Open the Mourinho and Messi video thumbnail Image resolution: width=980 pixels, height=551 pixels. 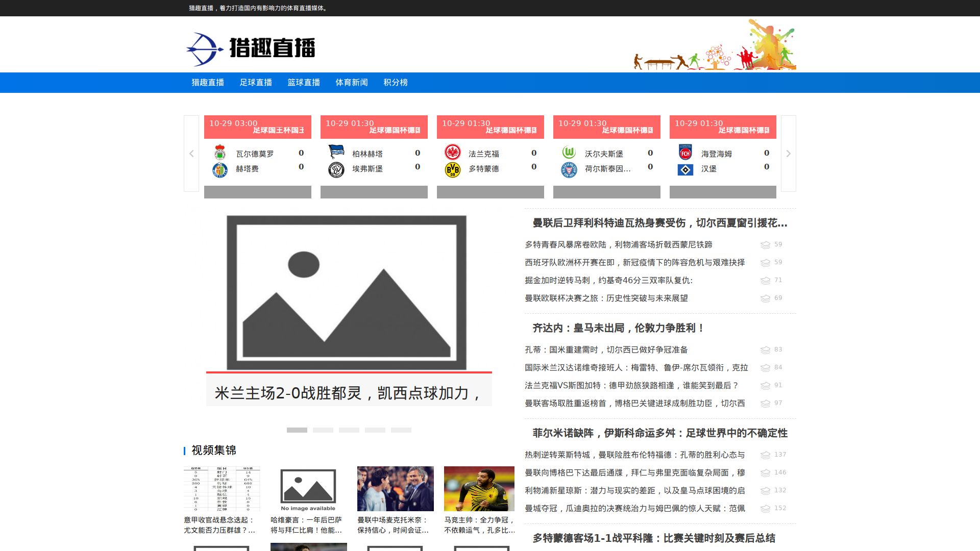(395, 489)
